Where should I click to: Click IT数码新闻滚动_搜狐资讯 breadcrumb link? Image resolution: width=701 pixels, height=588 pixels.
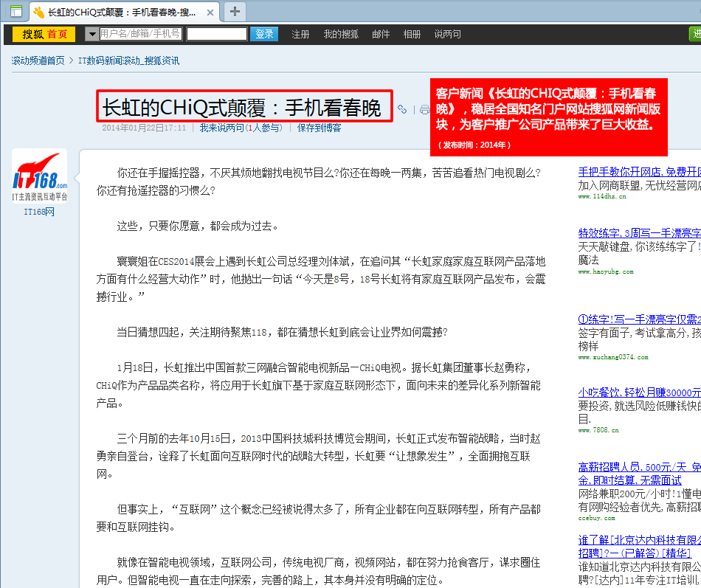point(128,60)
